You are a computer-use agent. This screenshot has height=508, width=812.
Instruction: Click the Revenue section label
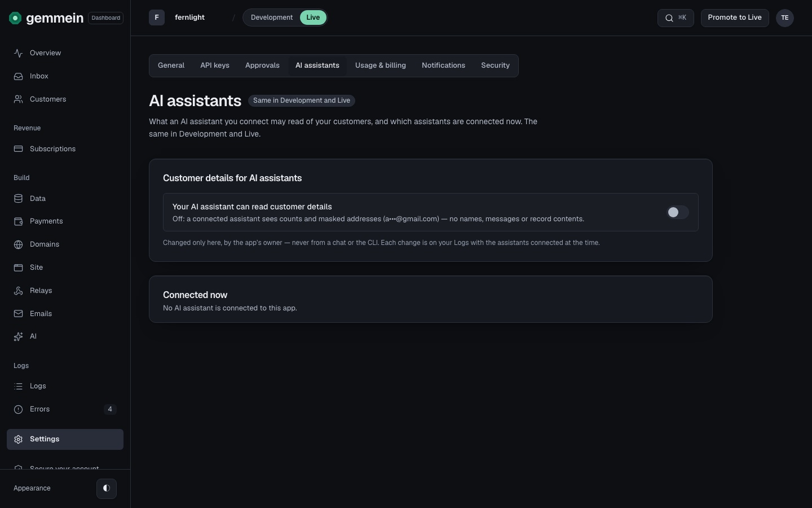coord(27,128)
